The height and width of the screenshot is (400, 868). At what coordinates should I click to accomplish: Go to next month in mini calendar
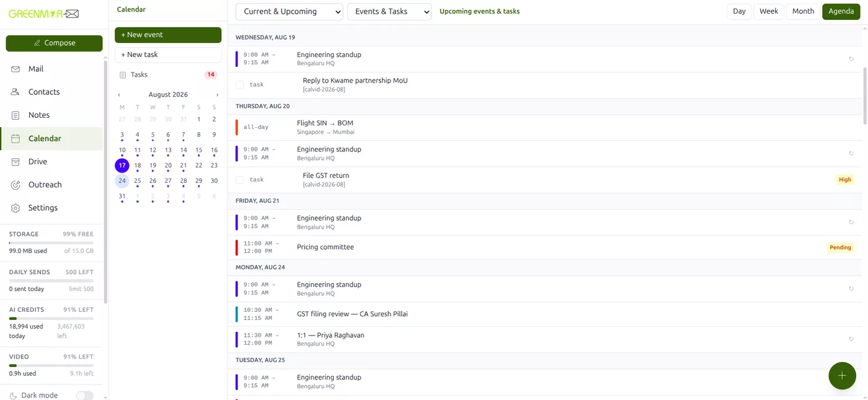coord(217,95)
